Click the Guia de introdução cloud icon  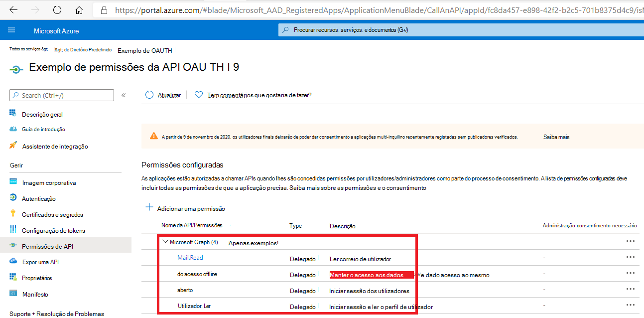coord(13,129)
